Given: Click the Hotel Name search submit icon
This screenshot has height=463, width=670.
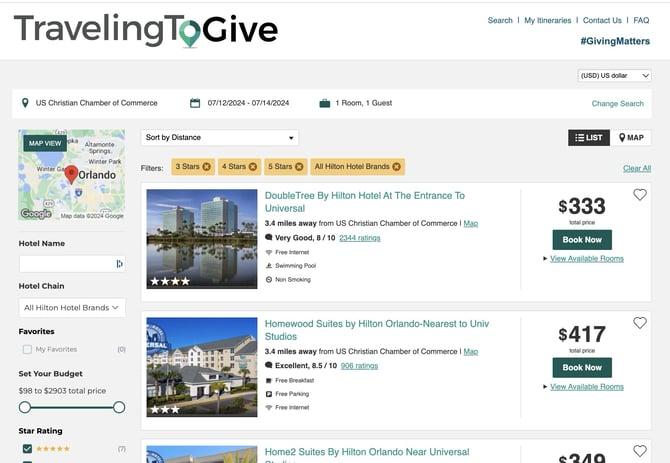Looking at the screenshot, I should click(x=120, y=264).
